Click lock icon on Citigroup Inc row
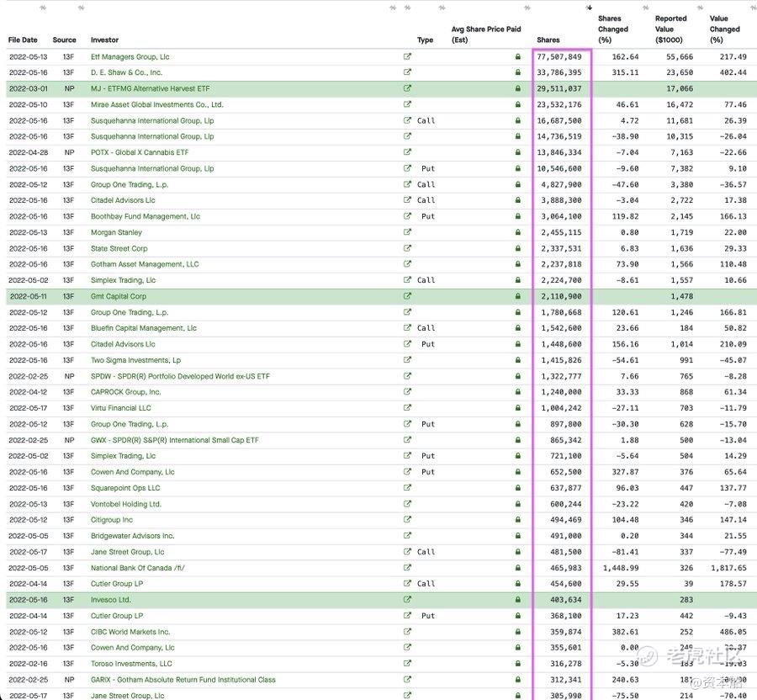The height and width of the screenshot is (700, 757). click(x=518, y=520)
